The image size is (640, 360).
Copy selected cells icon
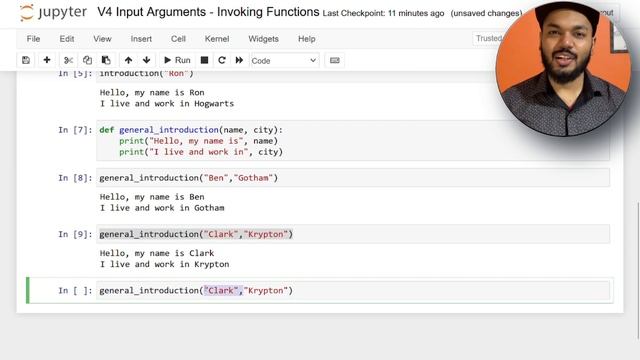87,60
